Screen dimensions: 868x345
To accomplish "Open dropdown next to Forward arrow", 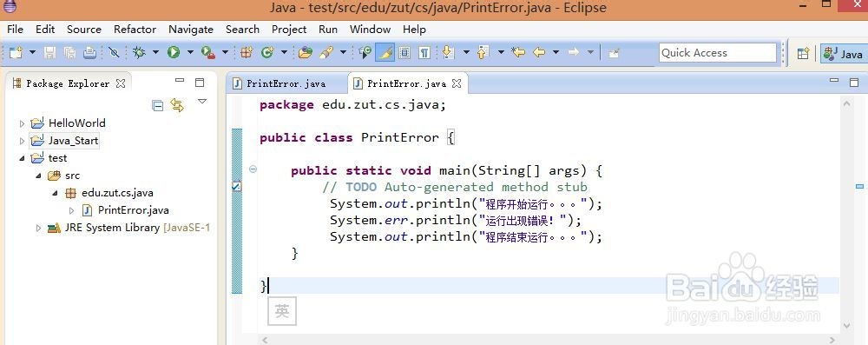I will pyautogui.click(x=590, y=53).
